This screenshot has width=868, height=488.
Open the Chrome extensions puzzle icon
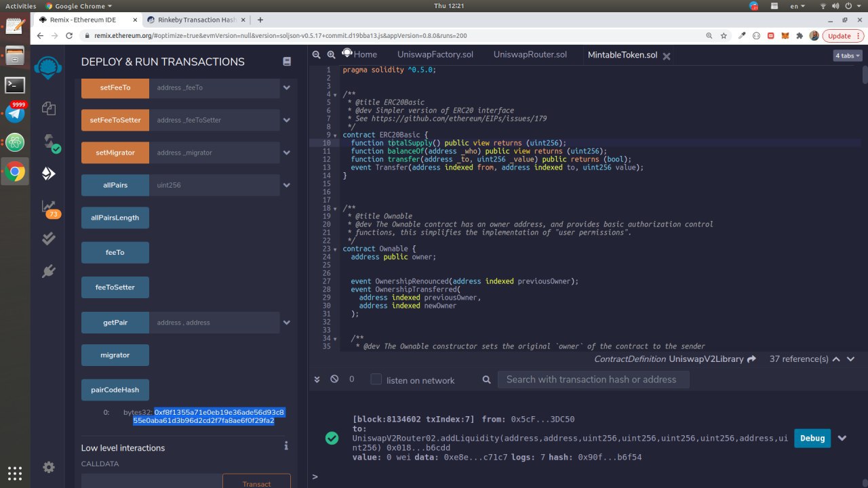[x=799, y=36]
